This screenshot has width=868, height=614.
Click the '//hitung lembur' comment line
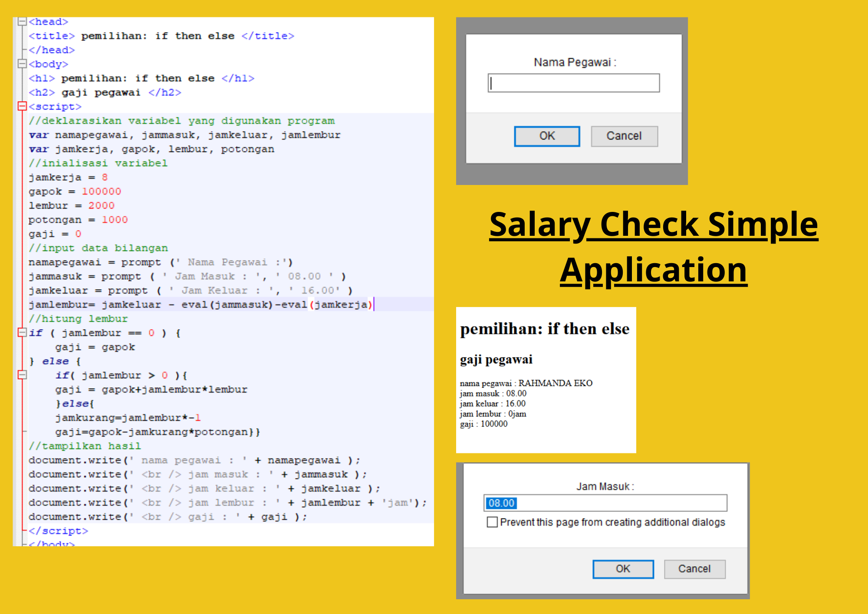tap(78, 319)
